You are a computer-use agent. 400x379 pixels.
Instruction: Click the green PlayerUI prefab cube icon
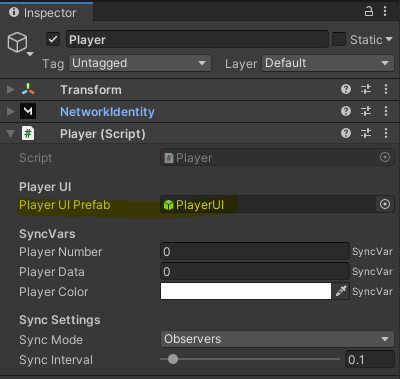(x=169, y=205)
